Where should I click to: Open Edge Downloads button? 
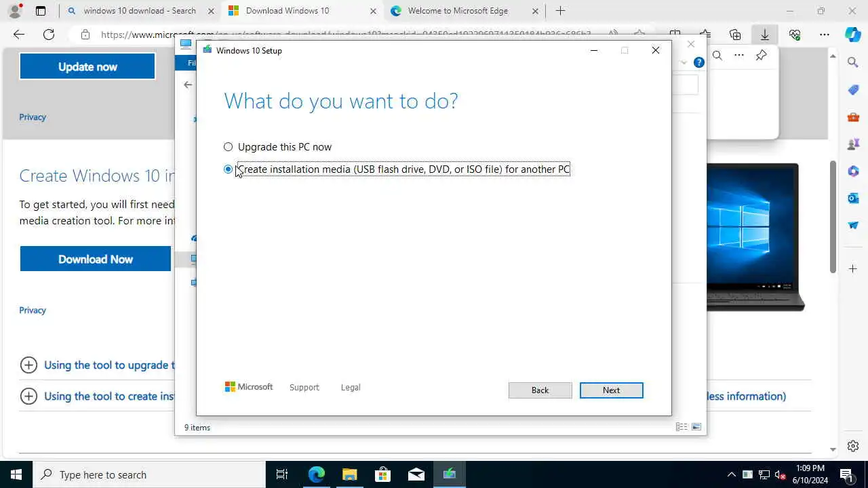point(765,35)
